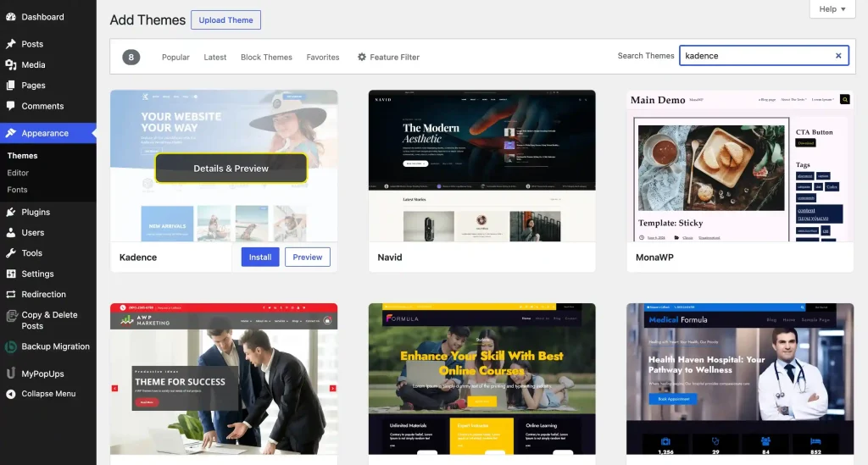Click the Plugins plug icon
Screen dimensions: 868x465
(x=10, y=212)
